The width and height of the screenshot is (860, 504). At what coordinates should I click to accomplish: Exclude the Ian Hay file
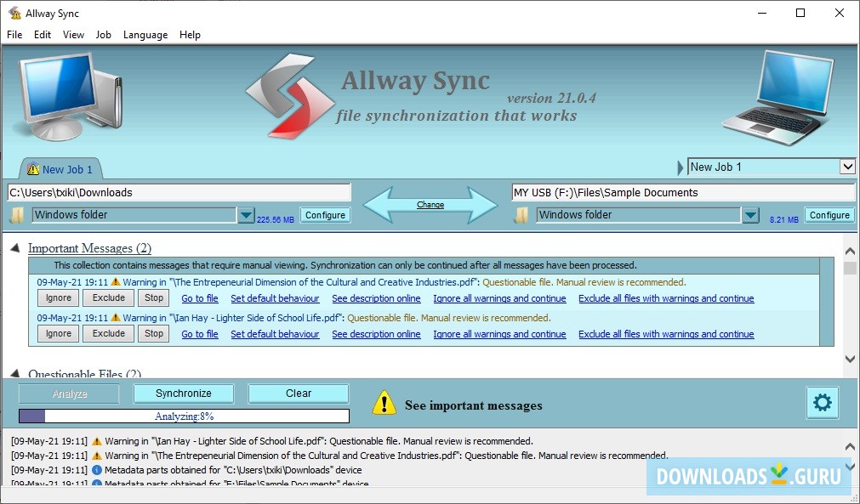109,334
